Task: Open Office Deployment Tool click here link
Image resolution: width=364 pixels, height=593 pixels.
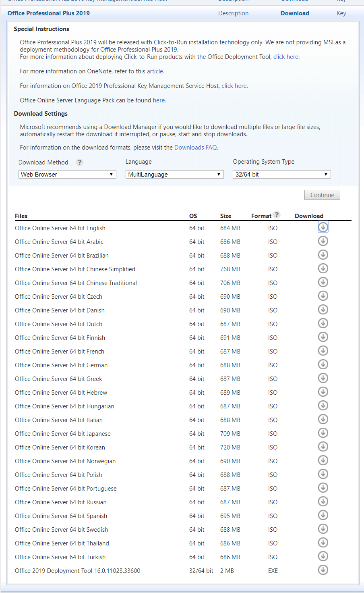Action: [286, 57]
